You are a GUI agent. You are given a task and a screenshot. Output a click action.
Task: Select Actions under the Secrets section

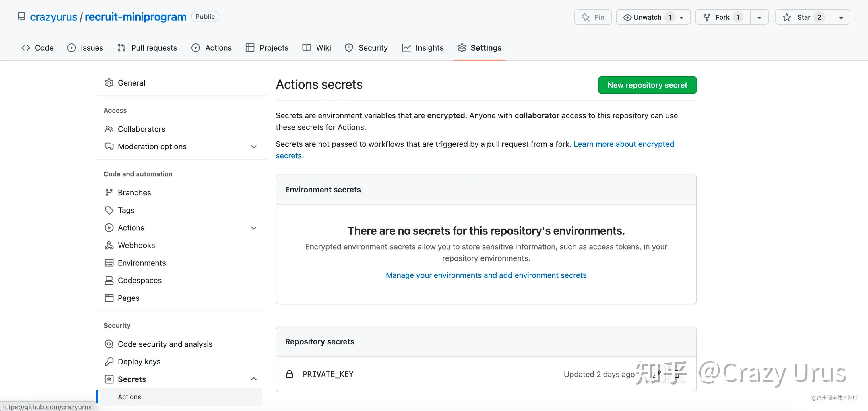tap(129, 397)
